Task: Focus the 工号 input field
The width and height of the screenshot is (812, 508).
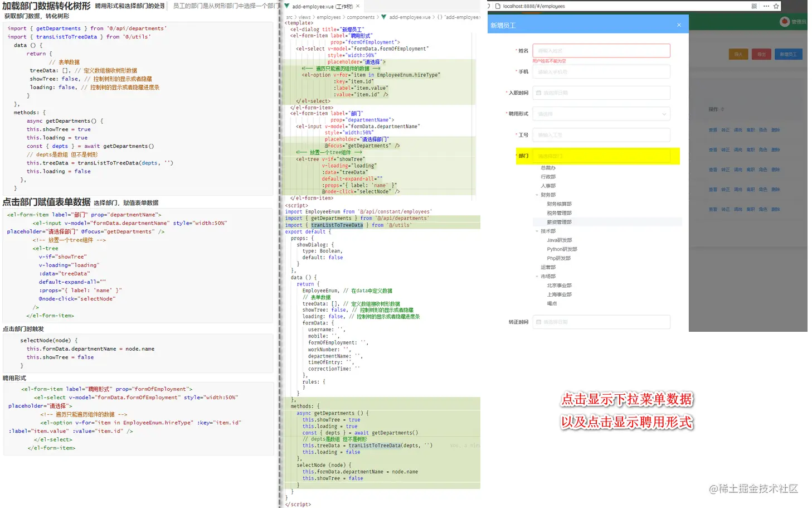Action: [x=601, y=135]
